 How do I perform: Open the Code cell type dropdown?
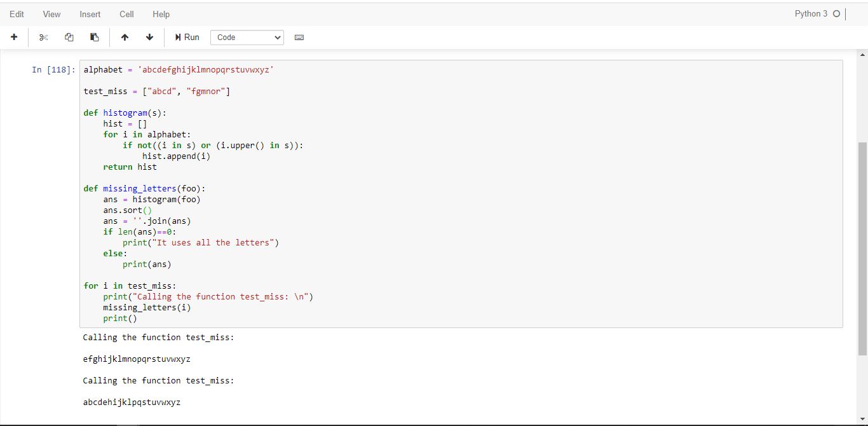pyautogui.click(x=247, y=38)
